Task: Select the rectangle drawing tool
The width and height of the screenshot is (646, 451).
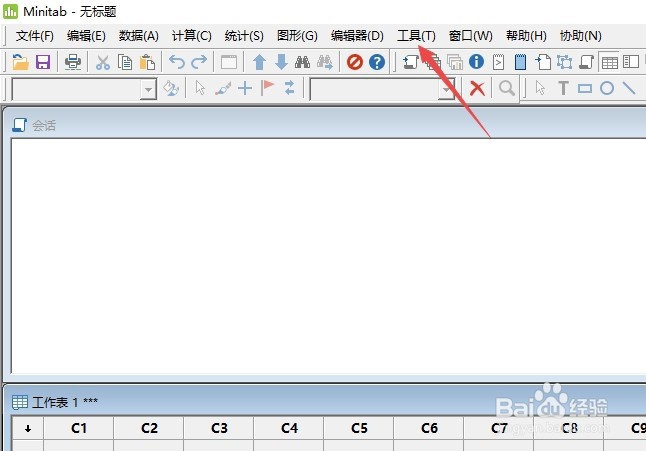Action: click(x=585, y=88)
